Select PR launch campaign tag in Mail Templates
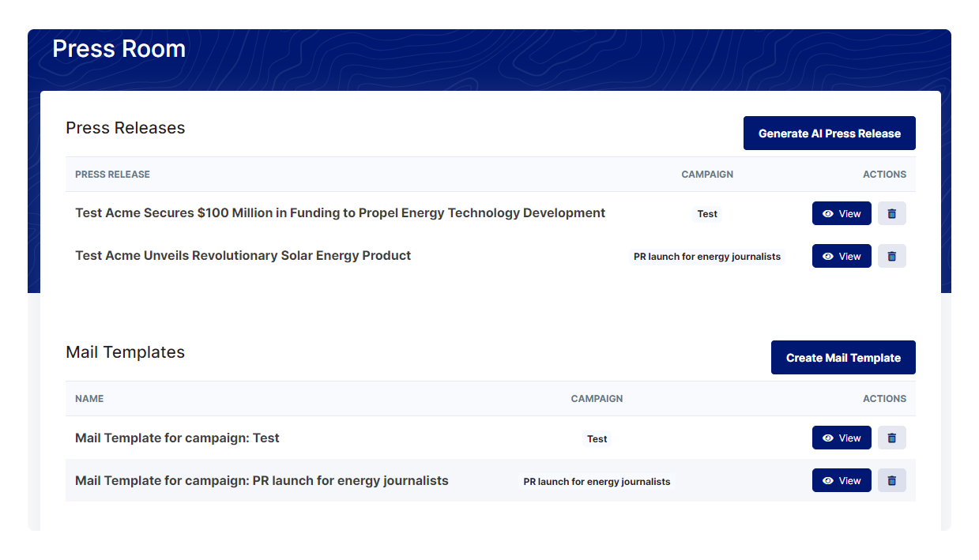The height and width of the screenshot is (560, 979). 597,482
